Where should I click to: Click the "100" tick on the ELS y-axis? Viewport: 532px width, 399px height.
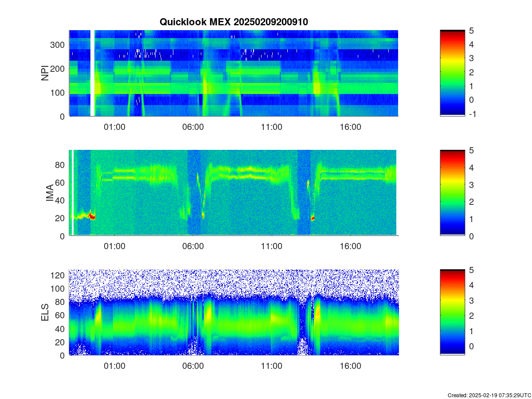pos(59,288)
